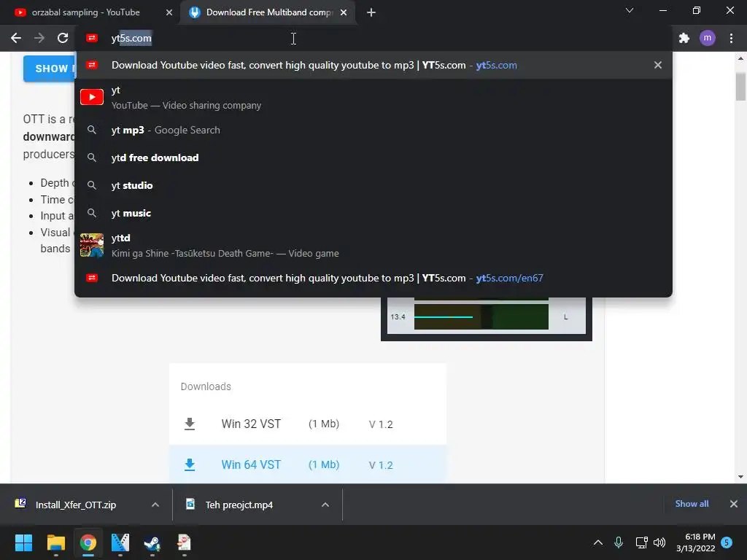Open a new browser tab
Viewport: 747px width, 560px height.
pos(371,12)
